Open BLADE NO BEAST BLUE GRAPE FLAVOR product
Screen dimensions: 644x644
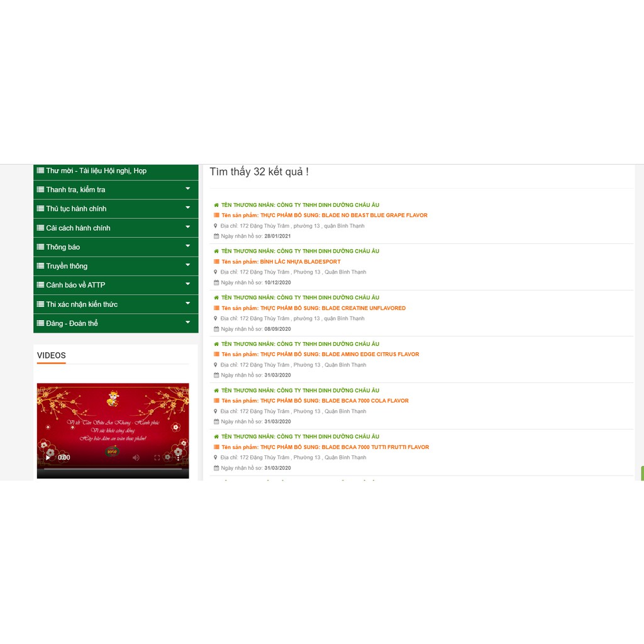click(x=325, y=215)
